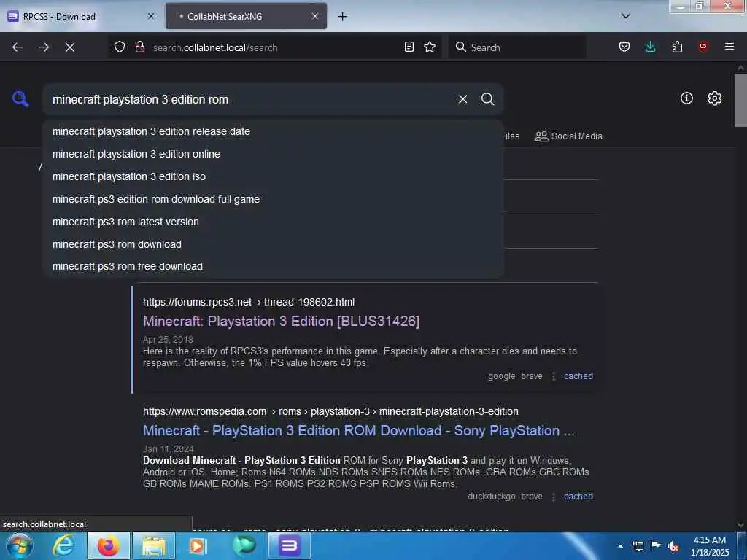The width and height of the screenshot is (747, 560).
Task: Click the insecure connection lock icon
Action: tap(139, 47)
